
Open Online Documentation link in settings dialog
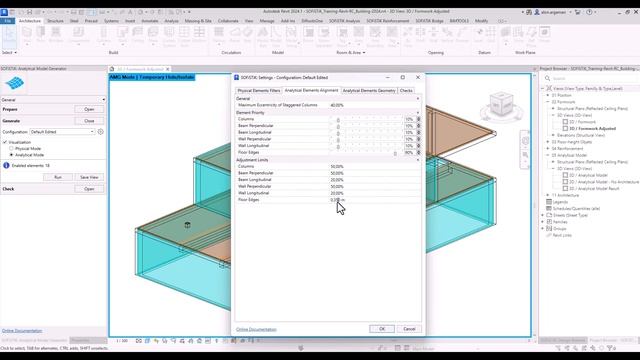pyautogui.click(x=256, y=329)
